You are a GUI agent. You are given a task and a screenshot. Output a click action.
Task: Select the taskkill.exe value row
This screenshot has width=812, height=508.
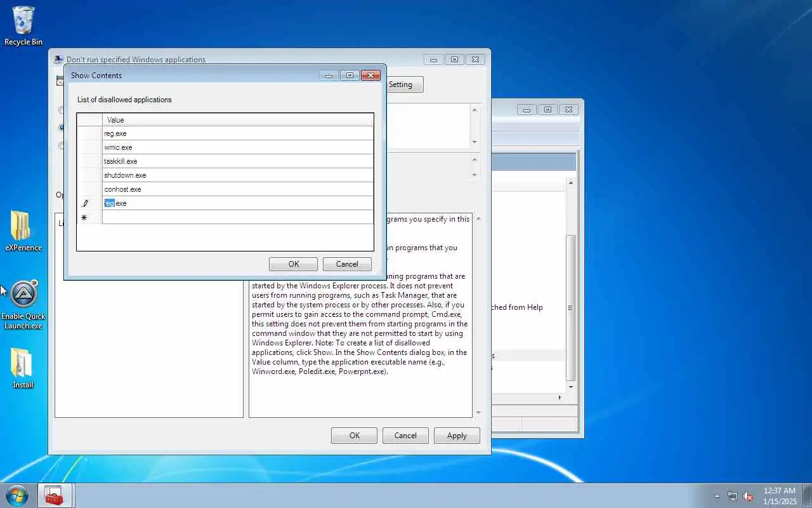[238, 161]
